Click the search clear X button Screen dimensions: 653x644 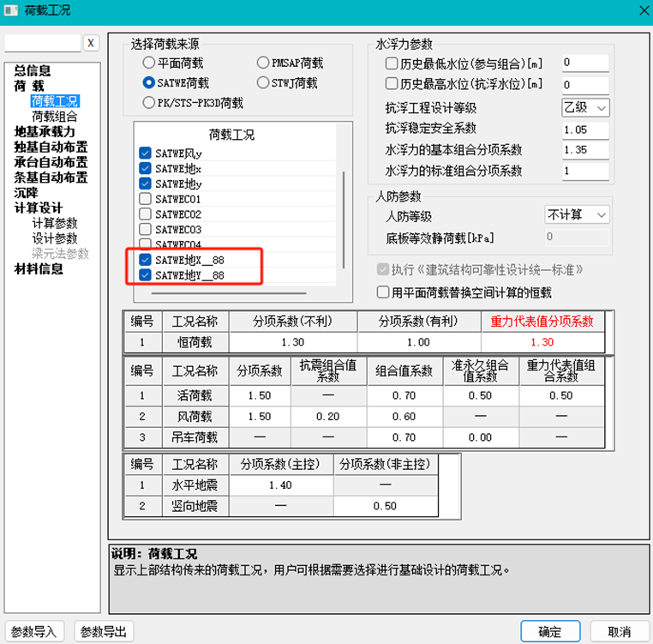pyautogui.click(x=91, y=43)
